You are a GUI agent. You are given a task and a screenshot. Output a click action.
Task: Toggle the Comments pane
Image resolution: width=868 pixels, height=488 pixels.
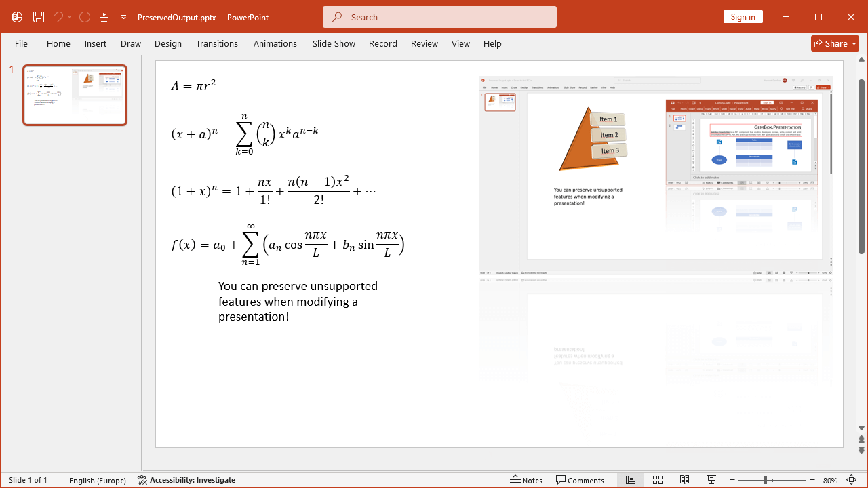[x=580, y=480]
